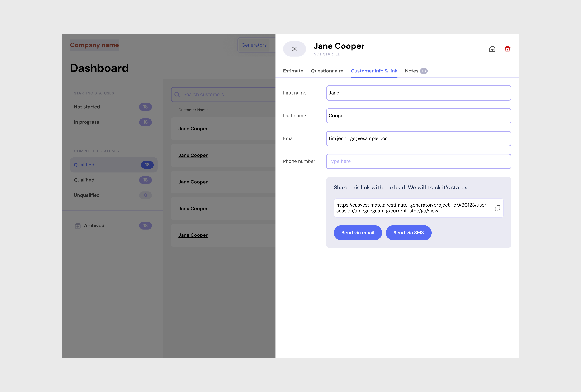Open the Generators nav tab
The height and width of the screenshot is (392, 581).
click(x=254, y=45)
